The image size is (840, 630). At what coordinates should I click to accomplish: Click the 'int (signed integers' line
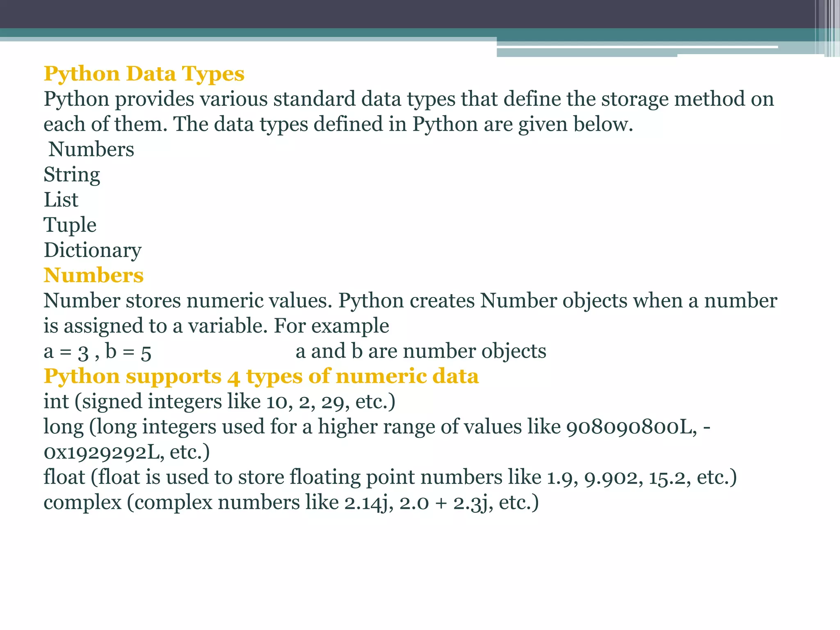click(x=219, y=402)
